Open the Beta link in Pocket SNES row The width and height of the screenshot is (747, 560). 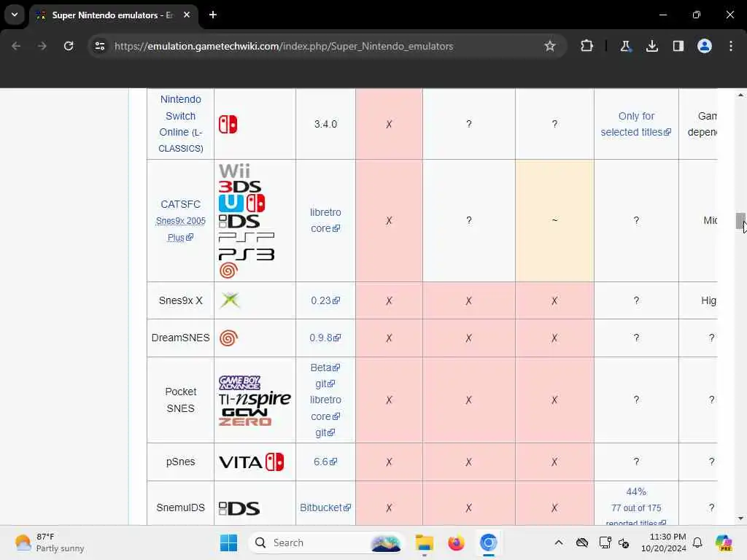click(x=325, y=367)
